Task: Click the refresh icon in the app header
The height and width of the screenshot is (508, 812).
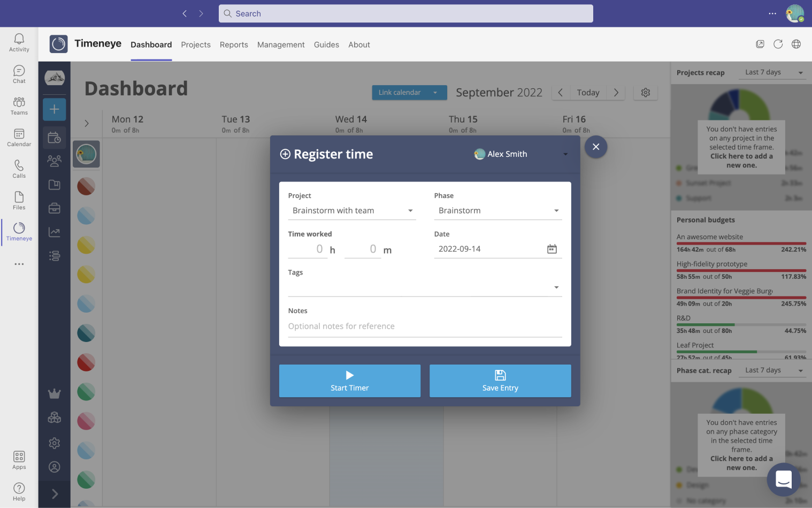Action: pyautogui.click(x=778, y=44)
